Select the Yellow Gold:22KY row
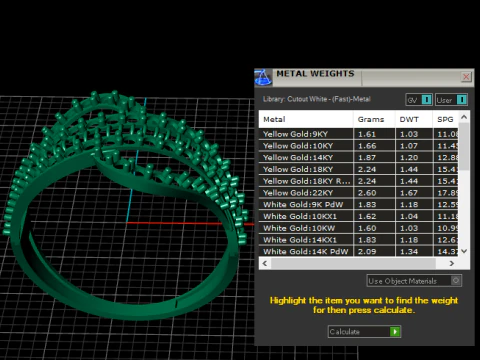This screenshot has height=360, width=480. coord(358,193)
